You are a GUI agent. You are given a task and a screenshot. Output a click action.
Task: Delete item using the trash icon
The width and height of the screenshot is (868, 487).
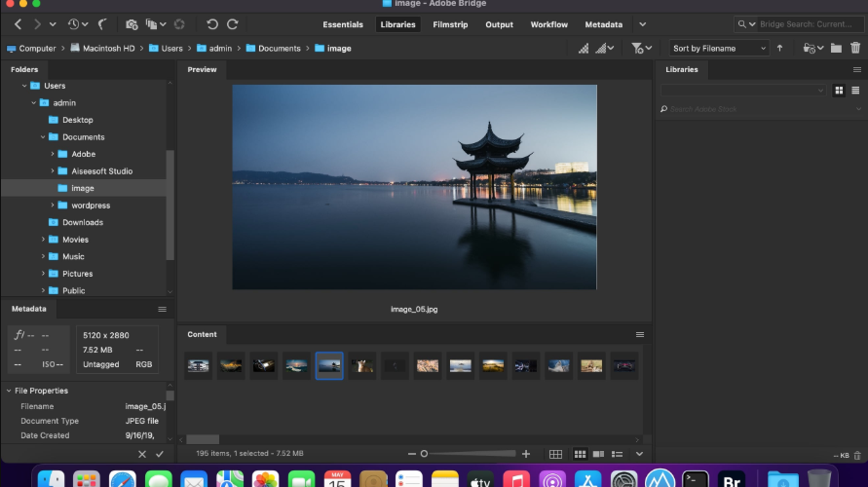coord(855,48)
